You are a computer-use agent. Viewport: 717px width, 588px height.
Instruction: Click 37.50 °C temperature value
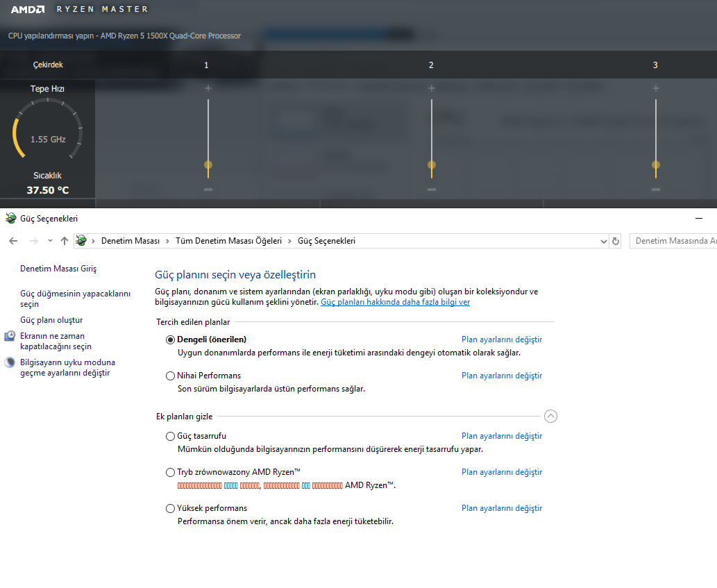(x=48, y=190)
